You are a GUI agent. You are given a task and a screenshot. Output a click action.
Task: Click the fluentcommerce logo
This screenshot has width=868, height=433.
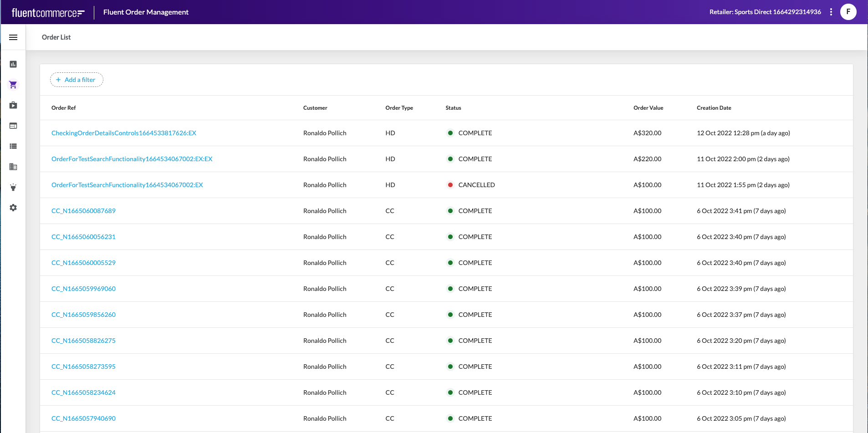[x=47, y=12]
